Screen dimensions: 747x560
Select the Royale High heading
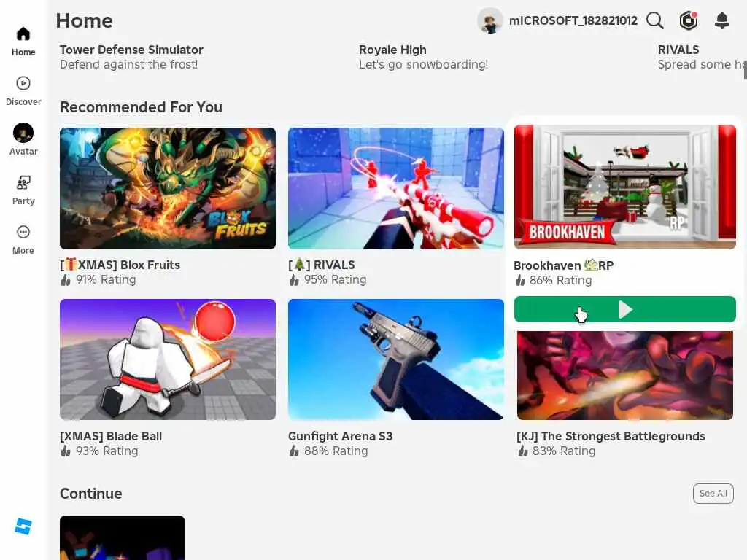click(392, 50)
